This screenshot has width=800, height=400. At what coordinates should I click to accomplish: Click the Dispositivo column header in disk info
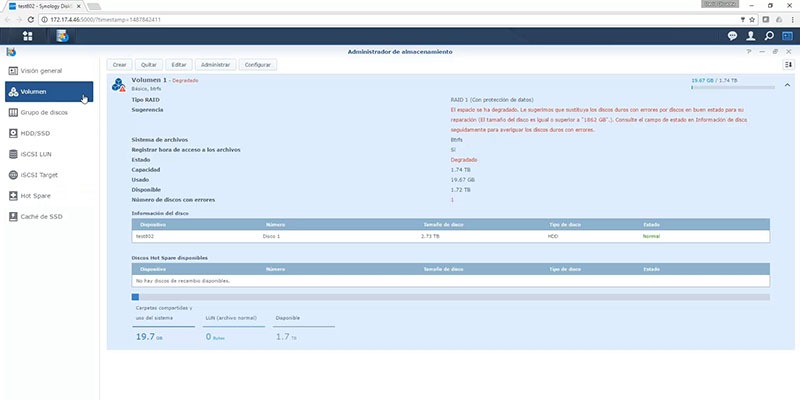pyautogui.click(x=153, y=224)
